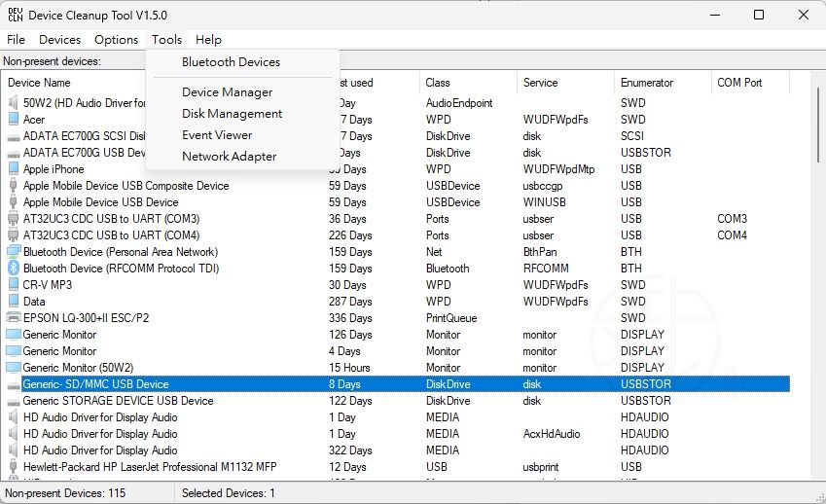Viewport: 826px width, 504px height.
Task: Launch Device Manager from the Tools menu
Action: [x=227, y=92]
